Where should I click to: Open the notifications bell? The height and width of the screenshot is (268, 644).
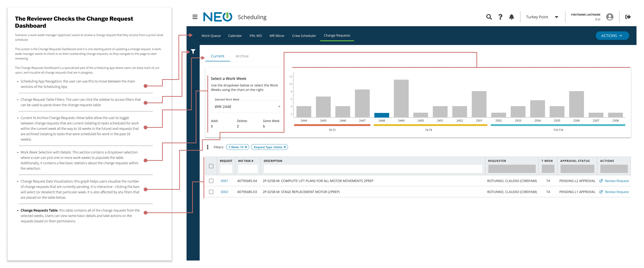(511, 17)
